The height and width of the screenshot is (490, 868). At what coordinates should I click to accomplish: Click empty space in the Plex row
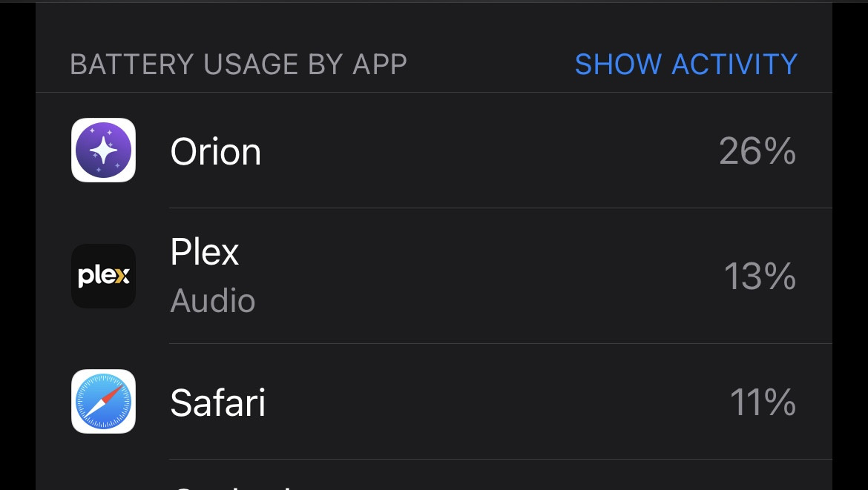pyautogui.click(x=482, y=277)
